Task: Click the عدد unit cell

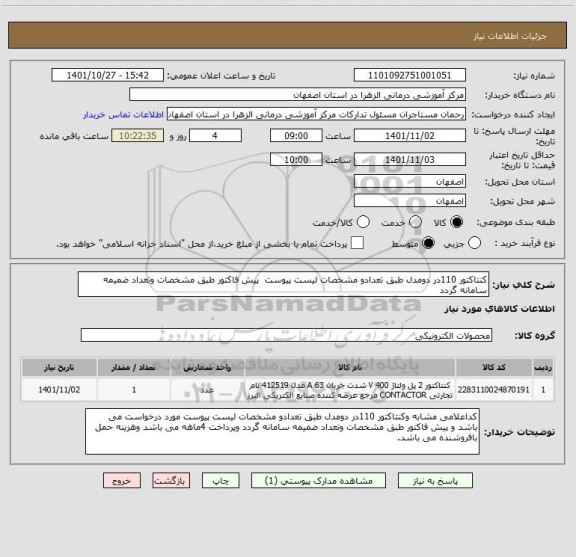Action: point(207,390)
